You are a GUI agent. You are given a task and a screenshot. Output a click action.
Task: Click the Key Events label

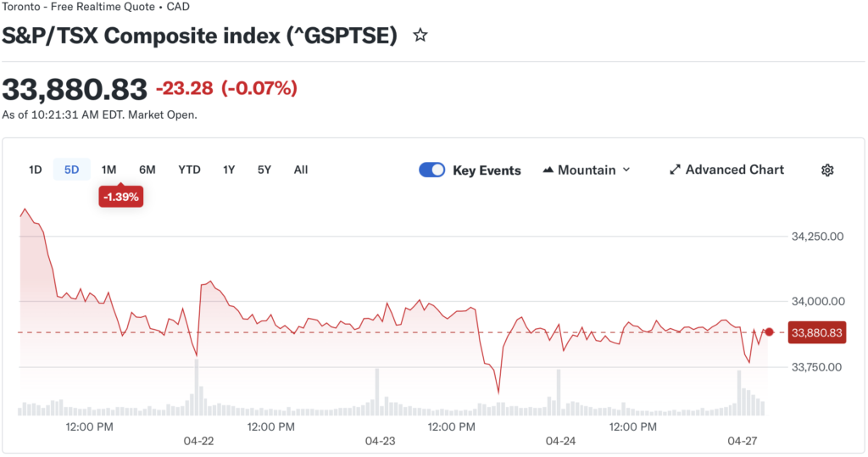point(487,170)
